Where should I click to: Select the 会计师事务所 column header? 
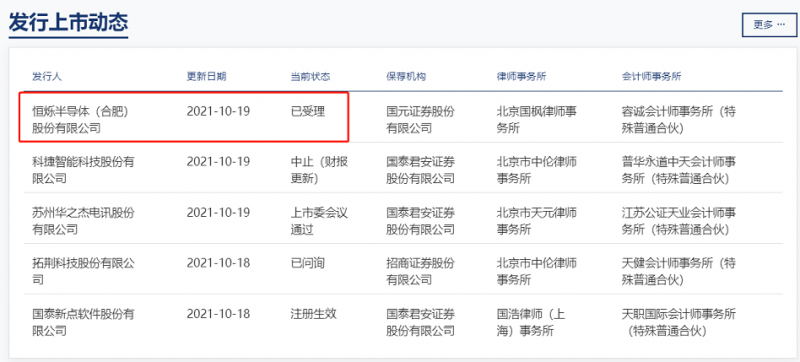click(x=651, y=77)
